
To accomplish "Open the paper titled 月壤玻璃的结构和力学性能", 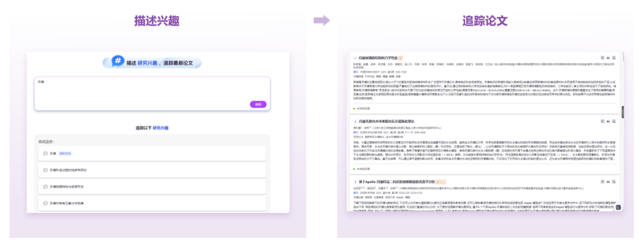I will pyautogui.click(x=382, y=58).
